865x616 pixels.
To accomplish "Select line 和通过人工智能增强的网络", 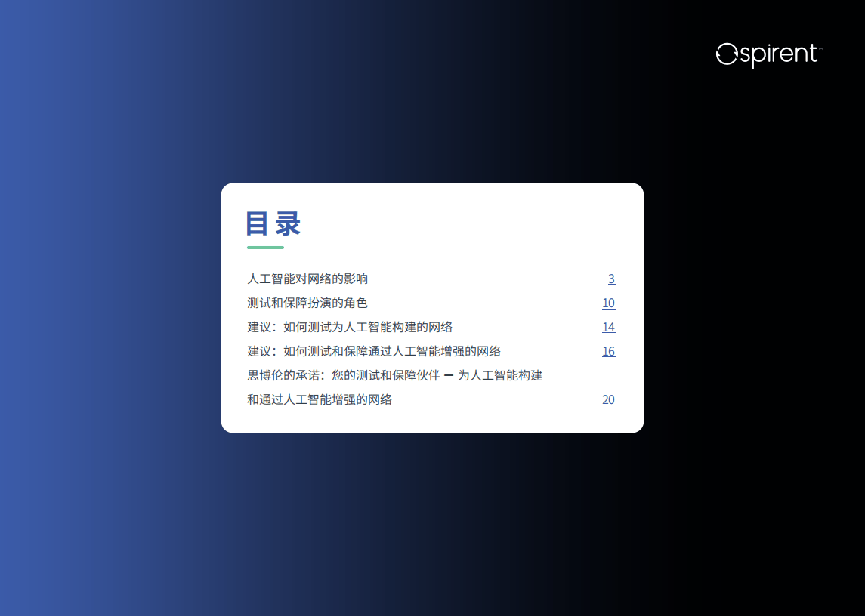I will [x=320, y=399].
